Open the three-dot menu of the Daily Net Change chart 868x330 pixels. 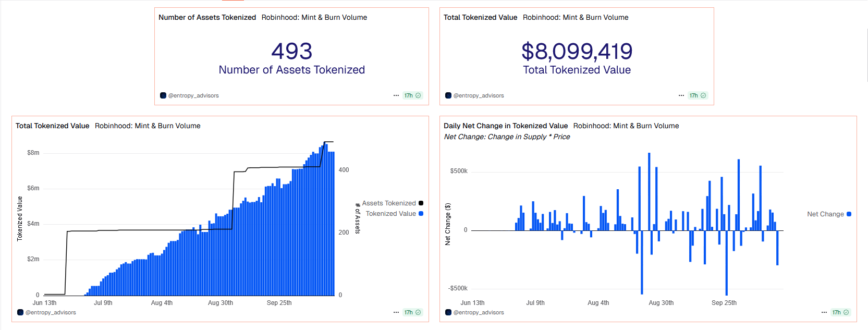[x=824, y=312]
